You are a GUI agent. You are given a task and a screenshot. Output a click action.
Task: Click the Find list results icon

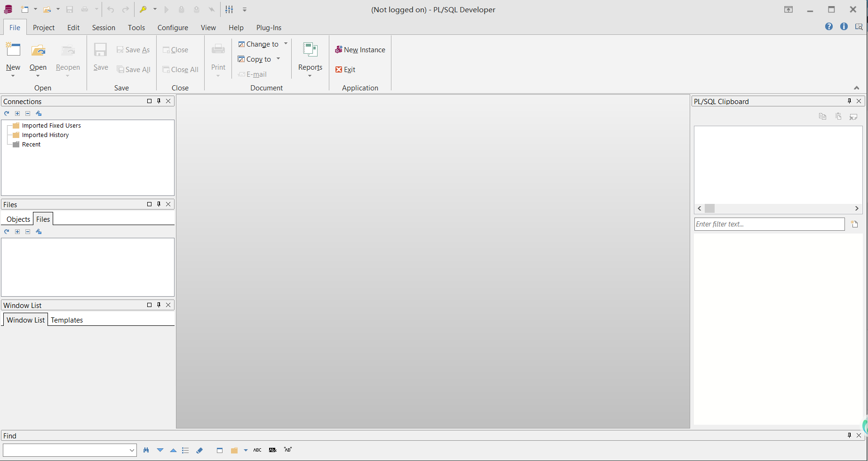click(x=185, y=450)
